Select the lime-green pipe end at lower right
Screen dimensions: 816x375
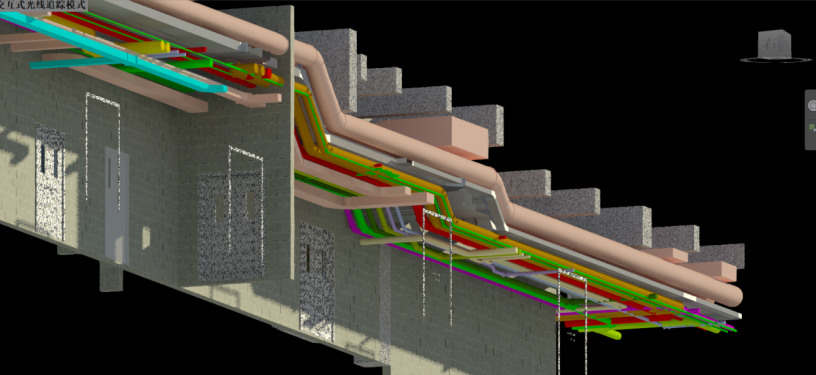click(x=610, y=333)
